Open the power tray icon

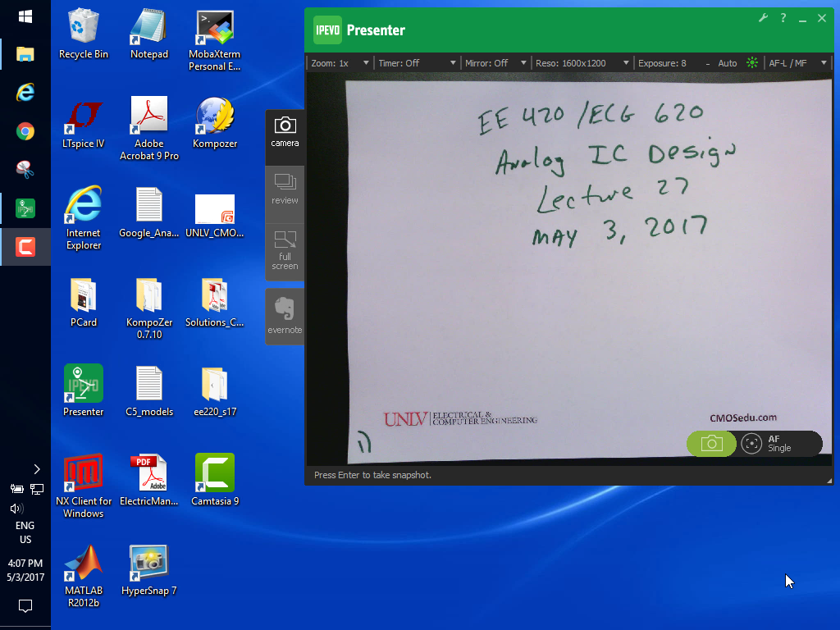[16, 489]
